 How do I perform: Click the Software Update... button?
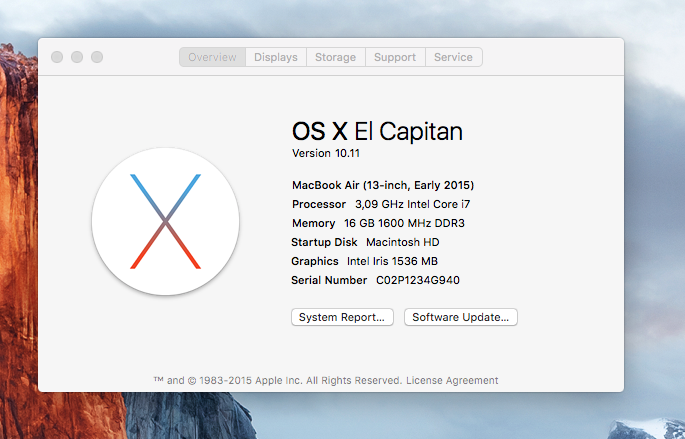tap(460, 317)
